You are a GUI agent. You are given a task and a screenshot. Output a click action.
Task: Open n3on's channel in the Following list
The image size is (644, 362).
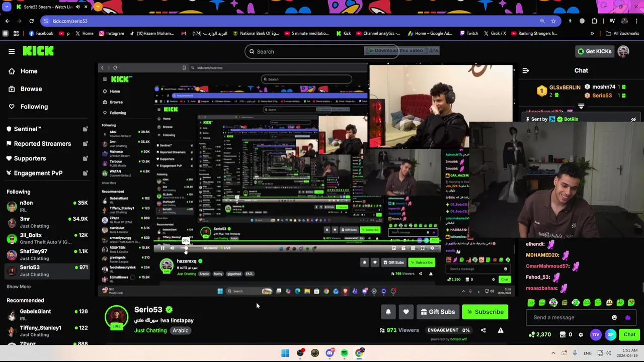[x=46, y=206]
